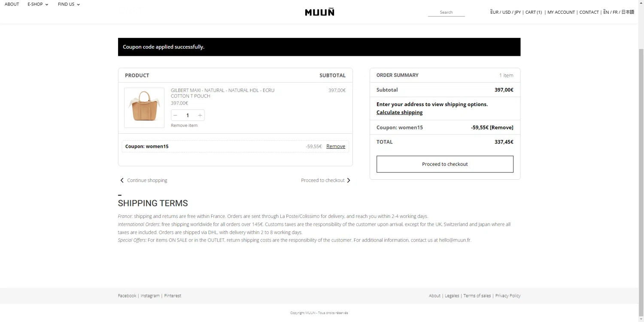Switch language to FR
The height and width of the screenshot is (322, 644).
pos(615,12)
